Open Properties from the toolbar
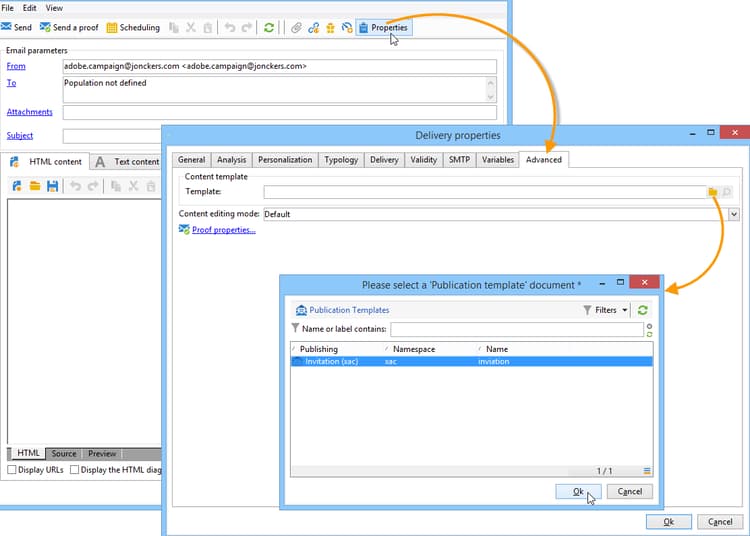 384,28
